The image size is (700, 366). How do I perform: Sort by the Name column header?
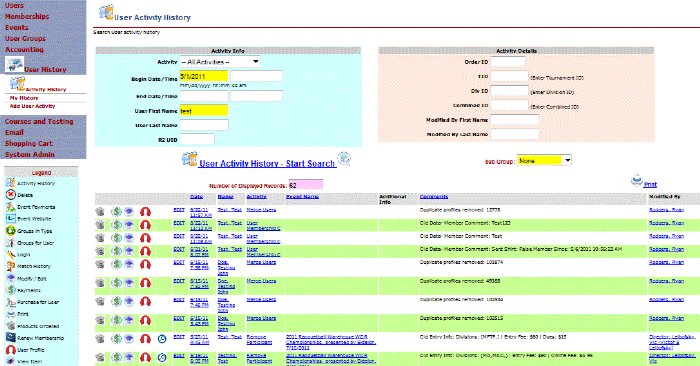[x=225, y=197]
